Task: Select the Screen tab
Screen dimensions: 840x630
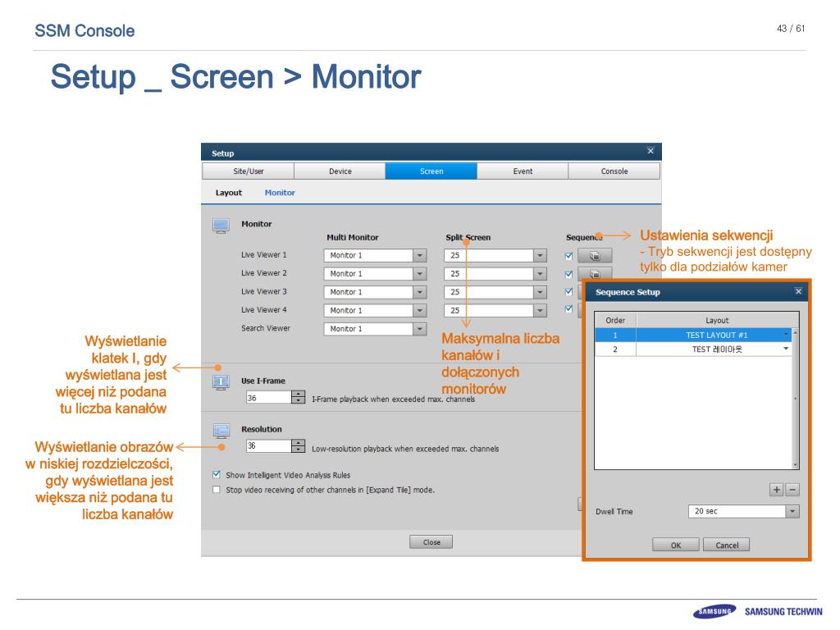Action: click(x=431, y=171)
